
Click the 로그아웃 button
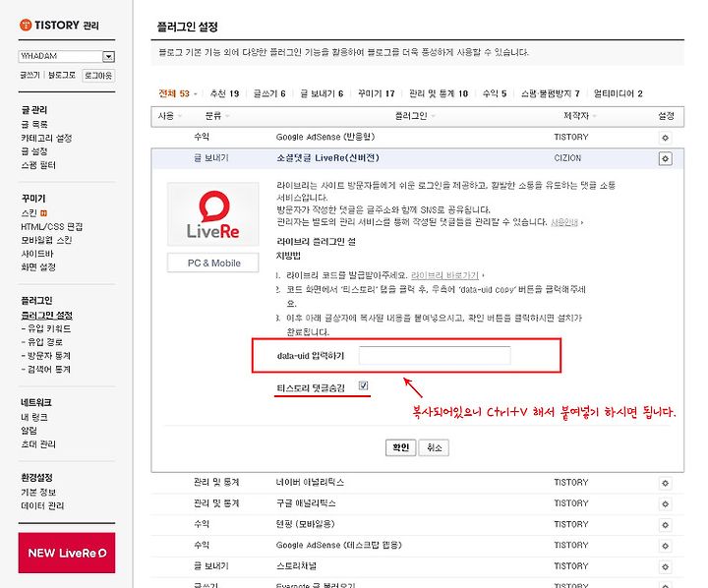[98, 76]
